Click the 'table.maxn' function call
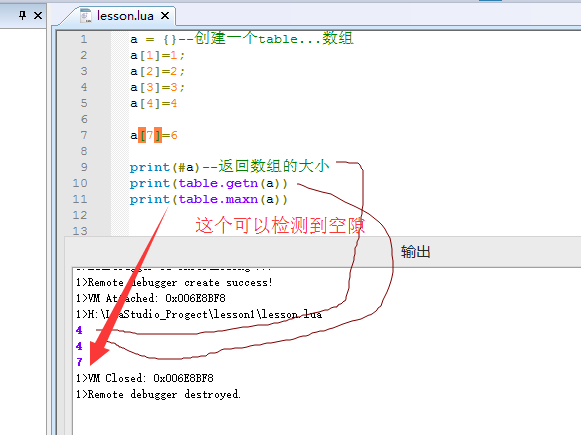This screenshot has height=435, width=581. pos(218,199)
